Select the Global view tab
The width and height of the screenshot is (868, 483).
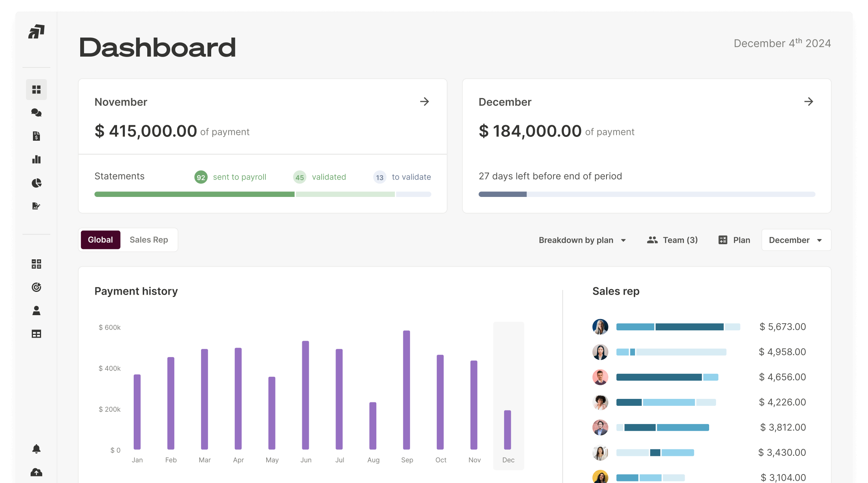100,240
